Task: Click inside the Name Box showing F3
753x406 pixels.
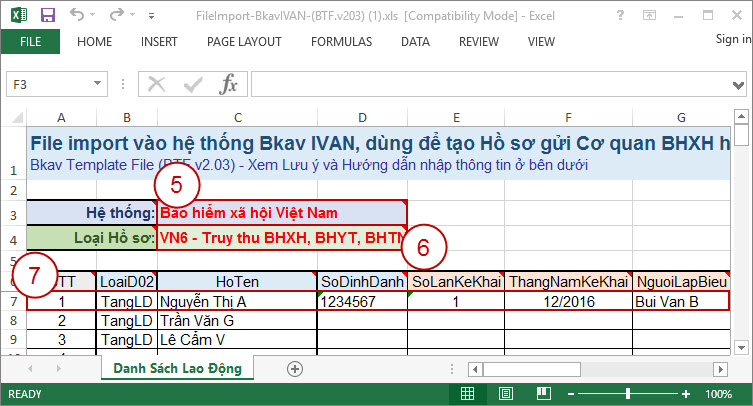Action: coord(48,85)
